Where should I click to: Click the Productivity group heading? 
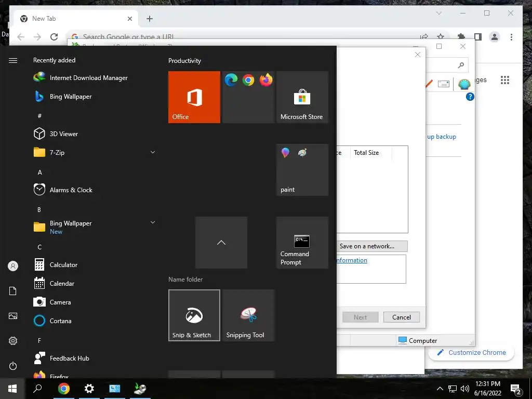point(184,61)
